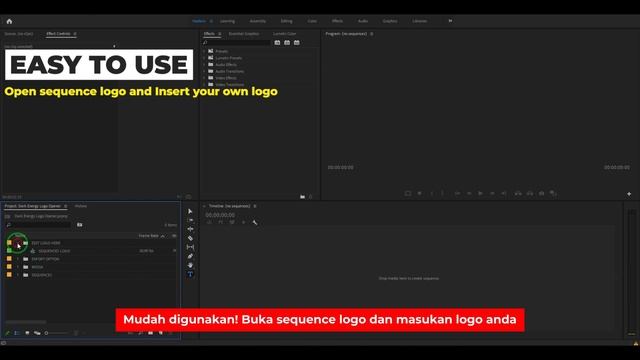The width and height of the screenshot is (640, 360).
Task: Collapse the Edit Logo Here bin
Action: 18,243
